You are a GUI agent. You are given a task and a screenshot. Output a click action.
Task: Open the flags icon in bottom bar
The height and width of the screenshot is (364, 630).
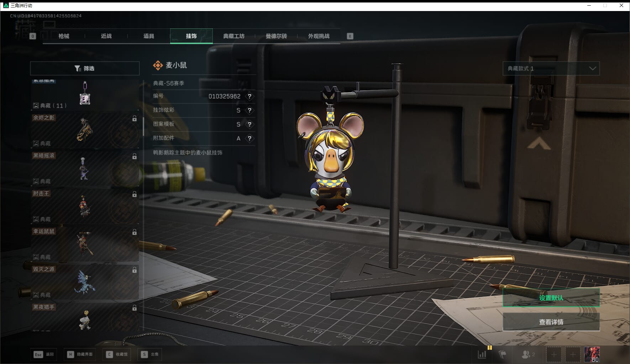[x=502, y=354]
